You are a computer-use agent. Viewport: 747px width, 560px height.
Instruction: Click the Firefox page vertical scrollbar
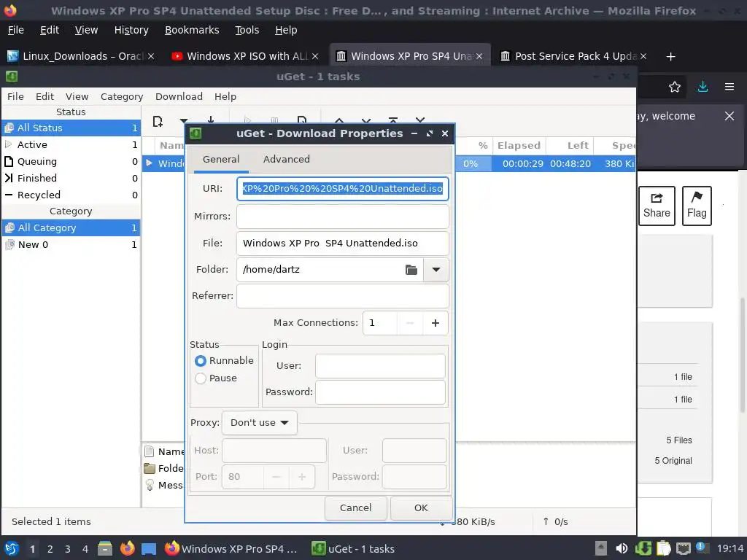pyautogui.click(x=742, y=354)
